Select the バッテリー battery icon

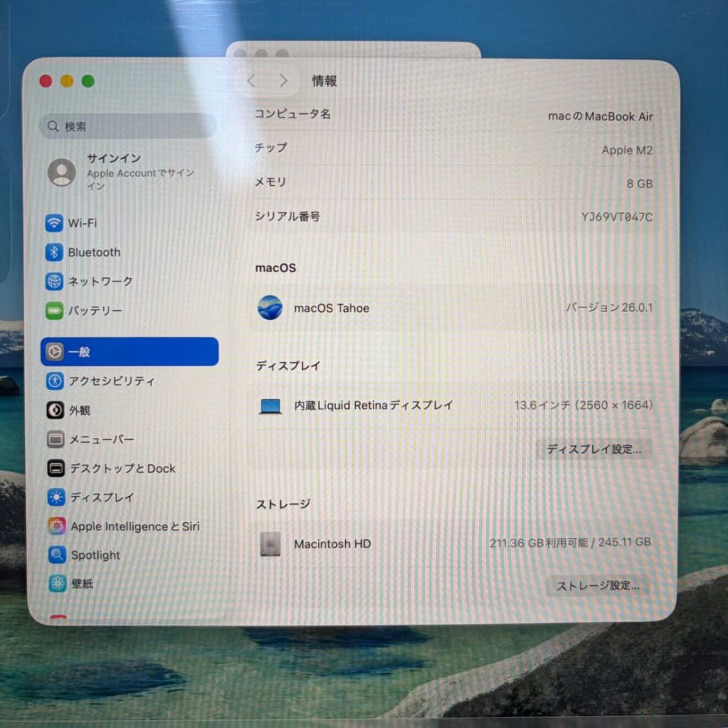coord(55,311)
